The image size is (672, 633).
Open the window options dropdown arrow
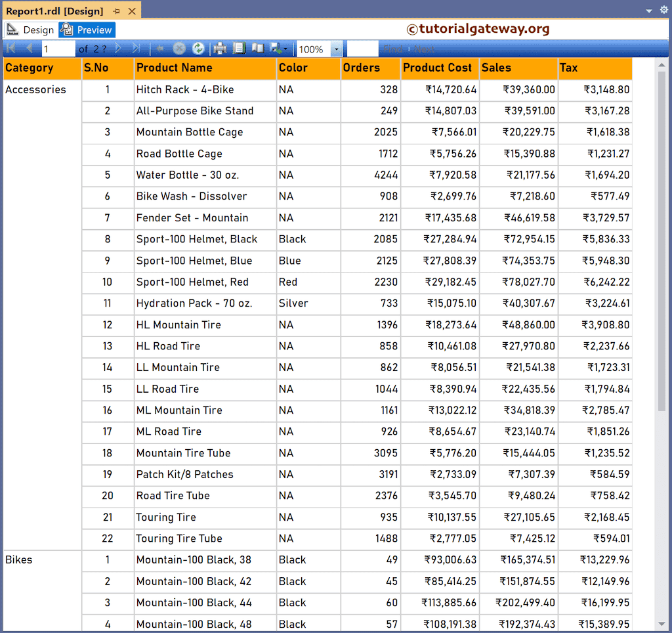648,10
